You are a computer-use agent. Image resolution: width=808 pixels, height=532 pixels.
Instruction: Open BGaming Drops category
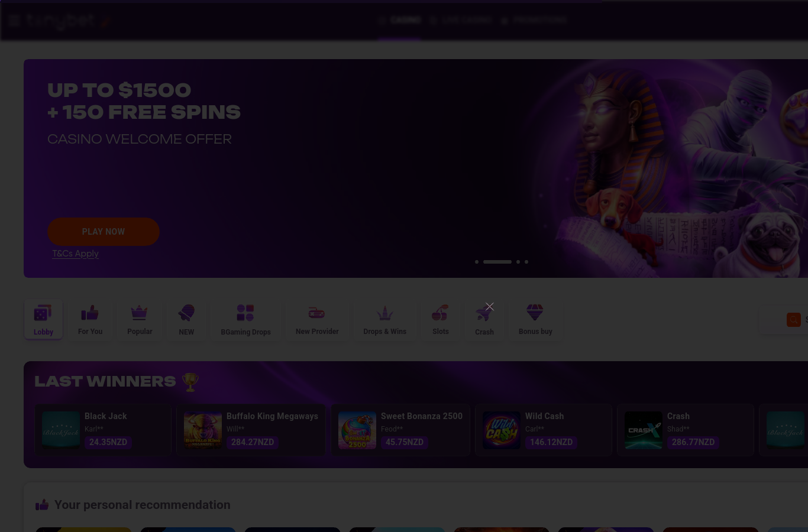[245, 320]
